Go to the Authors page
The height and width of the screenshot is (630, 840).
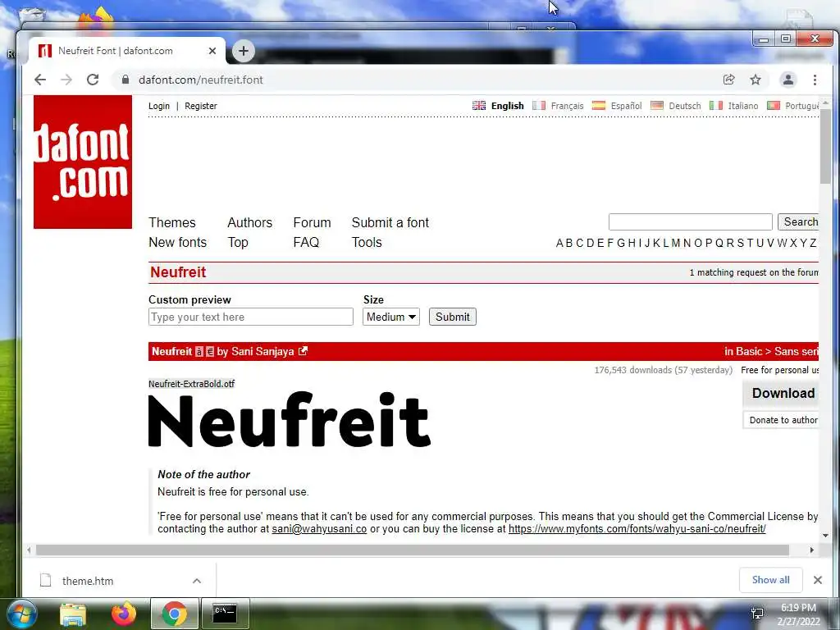249,222
